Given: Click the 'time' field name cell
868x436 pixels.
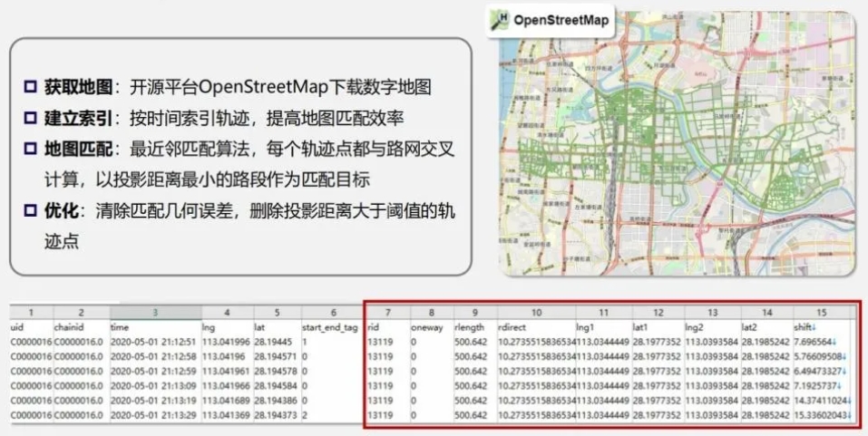Looking at the screenshot, I should [x=156, y=327].
